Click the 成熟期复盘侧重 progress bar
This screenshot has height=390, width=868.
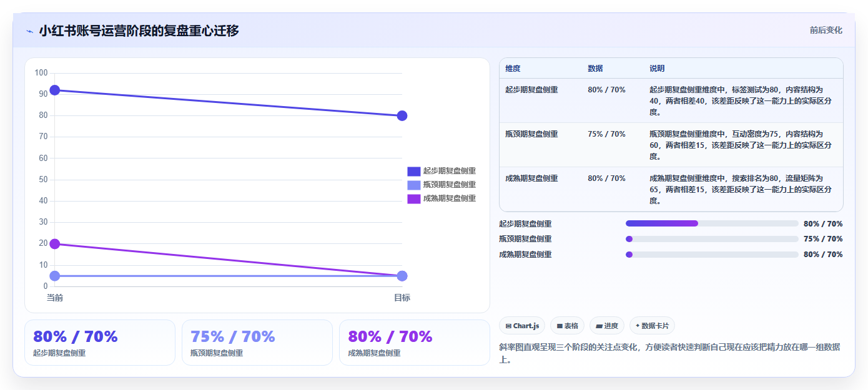pos(712,255)
